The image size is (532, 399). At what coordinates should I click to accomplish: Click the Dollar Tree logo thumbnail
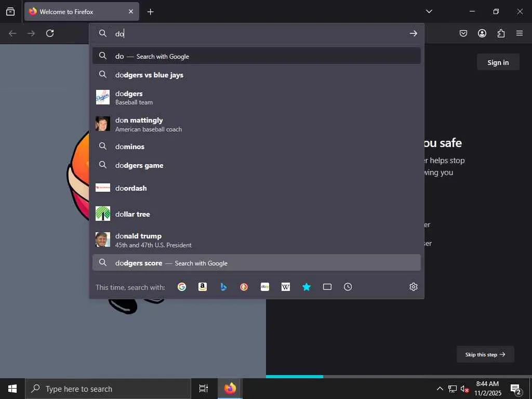103,214
